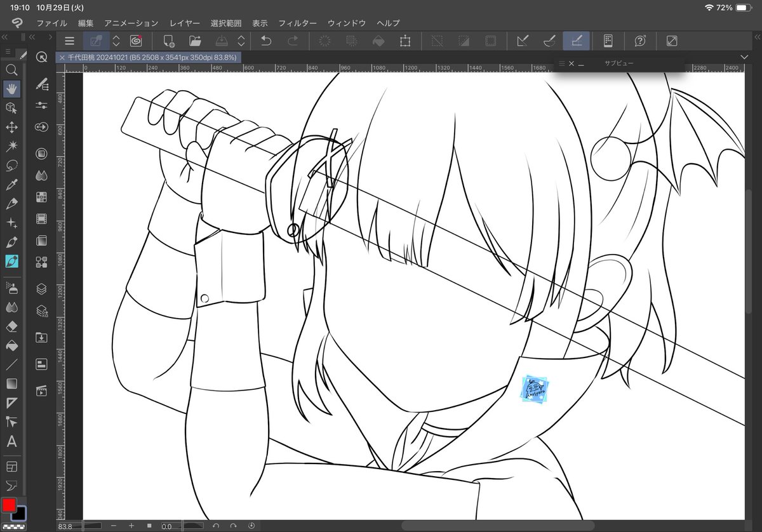The width and height of the screenshot is (762, 532).
Task: Open the support question mark icon
Action: (640, 41)
